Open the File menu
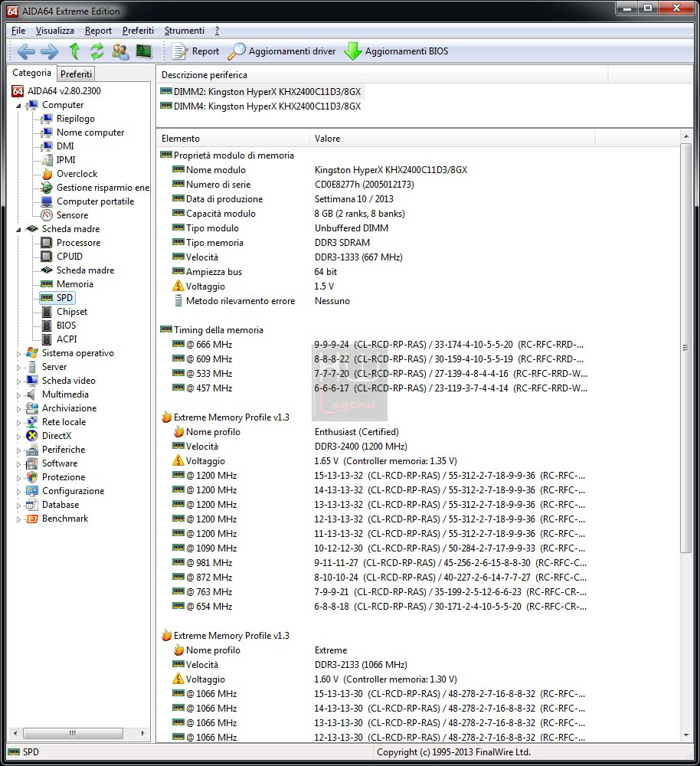This screenshot has width=700, height=766. coord(18,31)
